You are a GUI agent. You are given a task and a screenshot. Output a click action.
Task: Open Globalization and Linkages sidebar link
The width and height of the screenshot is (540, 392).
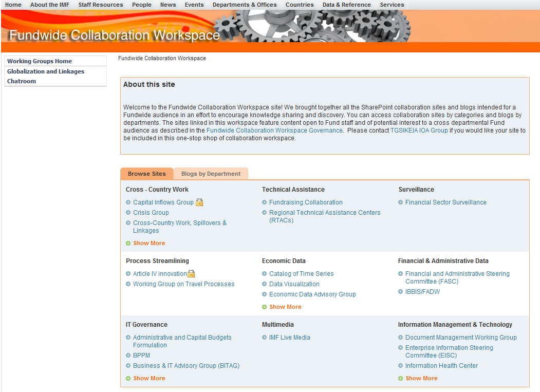(x=46, y=71)
